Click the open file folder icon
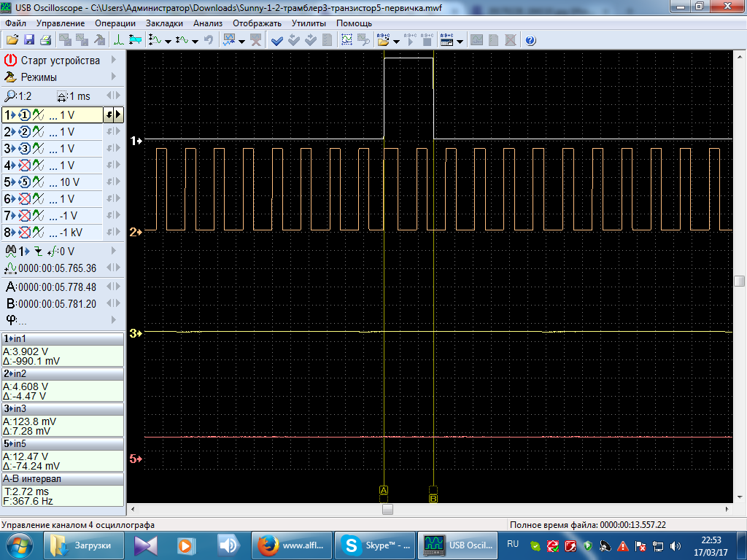Screen dimensions: 747x560 (x=12, y=40)
